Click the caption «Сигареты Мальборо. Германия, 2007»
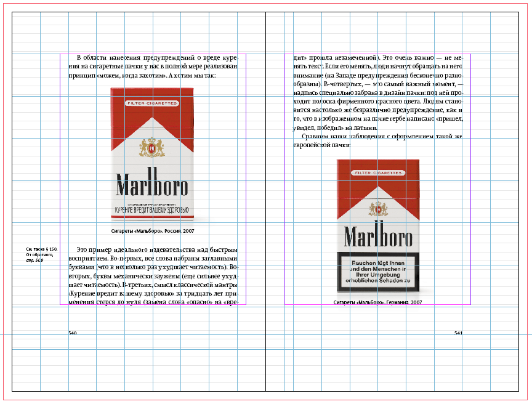This screenshot has height=404, width=532. click(x=377, y=303)
